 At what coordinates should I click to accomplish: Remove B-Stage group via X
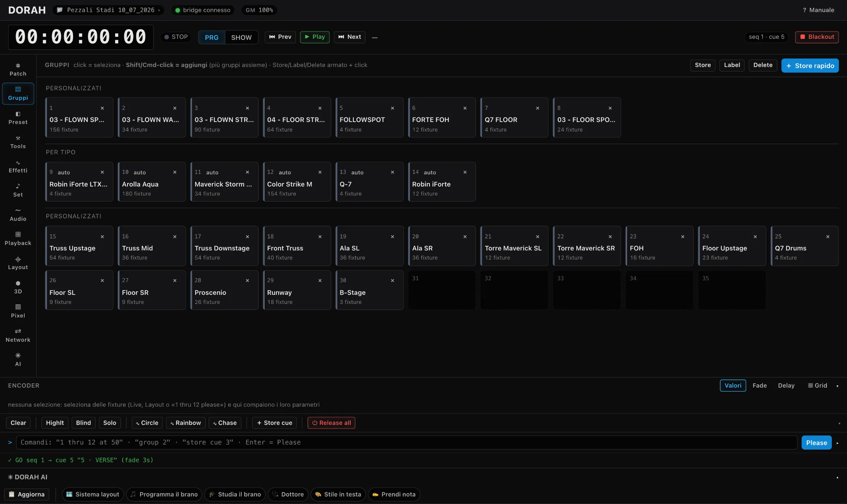[x=392, y=281]
